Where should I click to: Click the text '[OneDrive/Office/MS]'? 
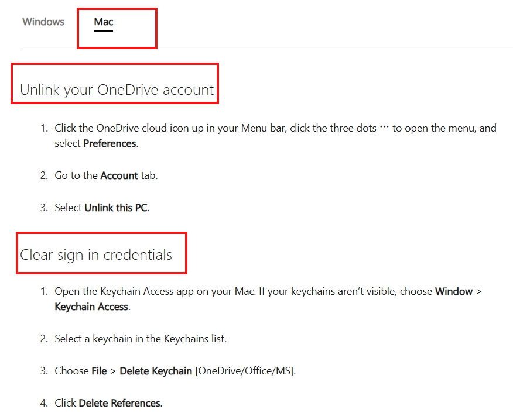245,371
